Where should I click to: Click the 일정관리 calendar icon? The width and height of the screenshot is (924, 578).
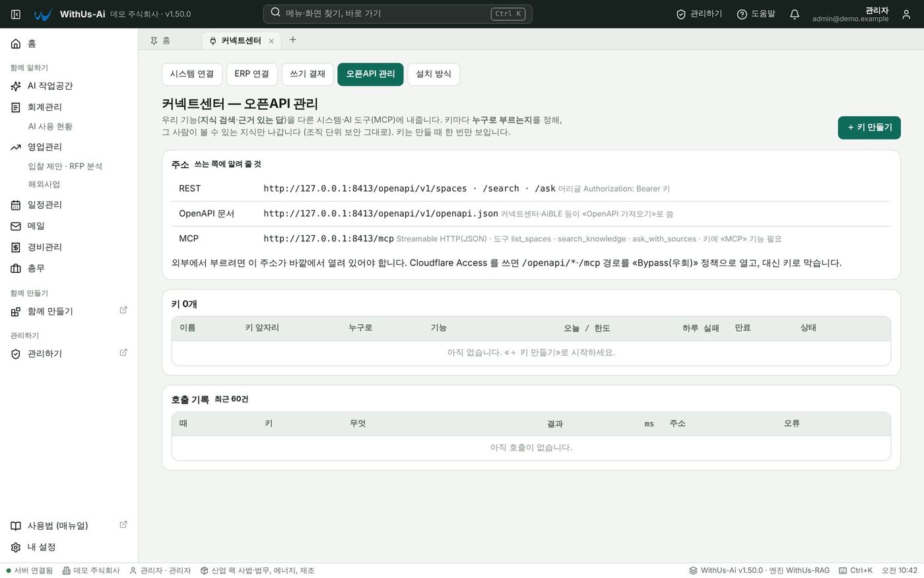coord(16,205)
